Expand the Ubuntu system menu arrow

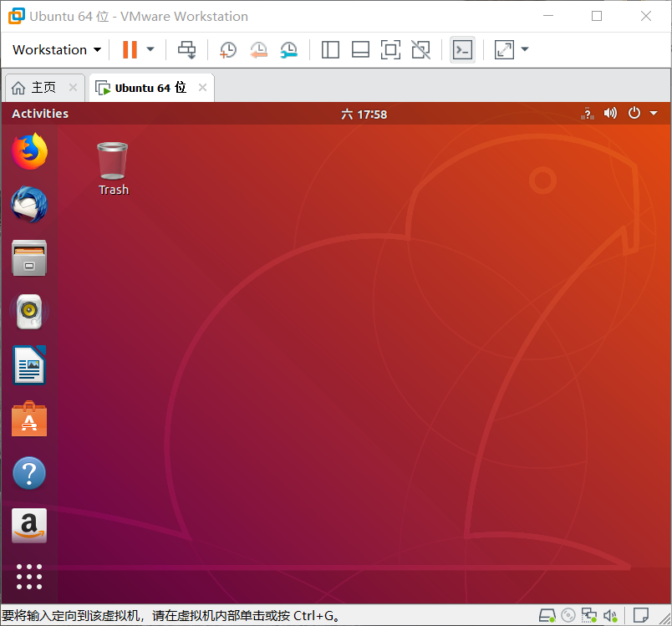pos(654,114)
